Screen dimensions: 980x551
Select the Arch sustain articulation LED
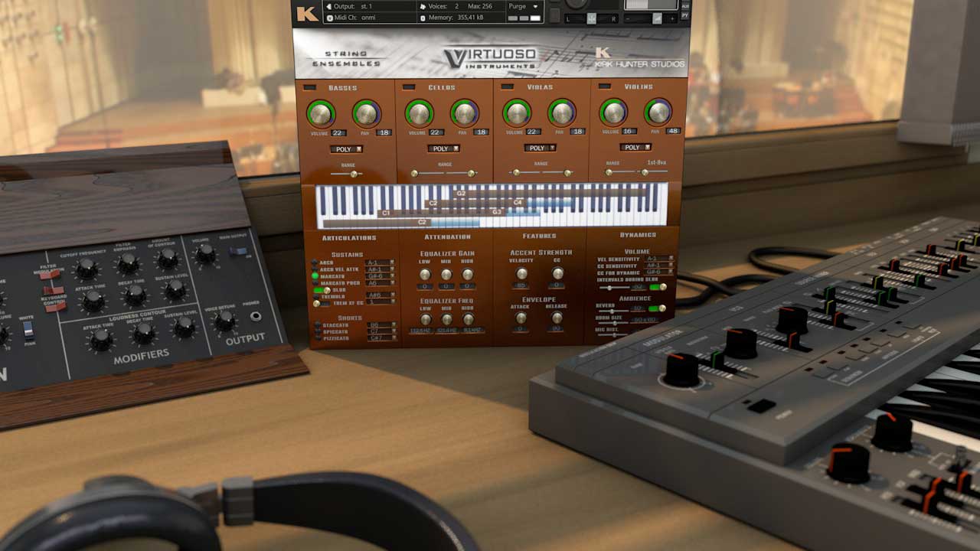[315, 262]
